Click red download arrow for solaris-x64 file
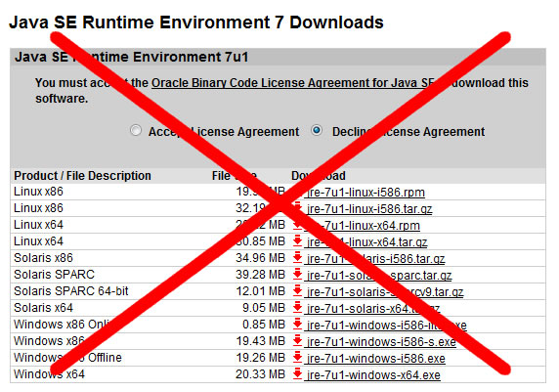This screenshot has height=392, width=559. (x=297, y=307)
